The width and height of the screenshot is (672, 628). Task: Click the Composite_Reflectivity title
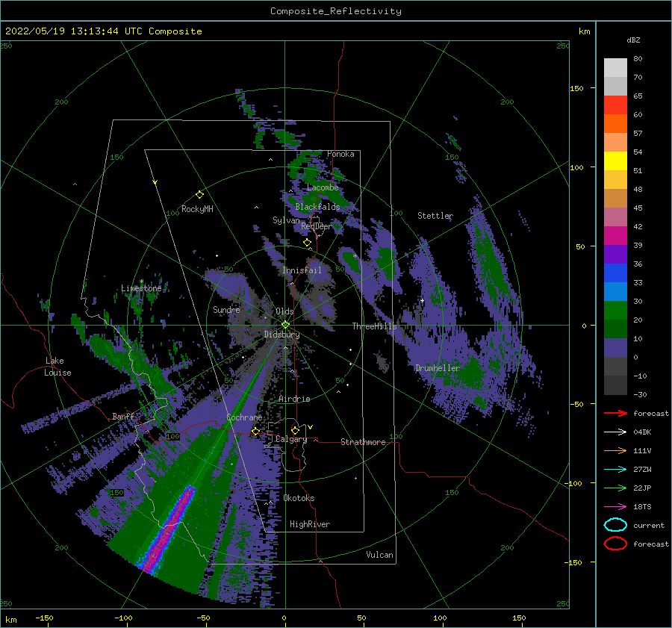(x=335, y=11)
